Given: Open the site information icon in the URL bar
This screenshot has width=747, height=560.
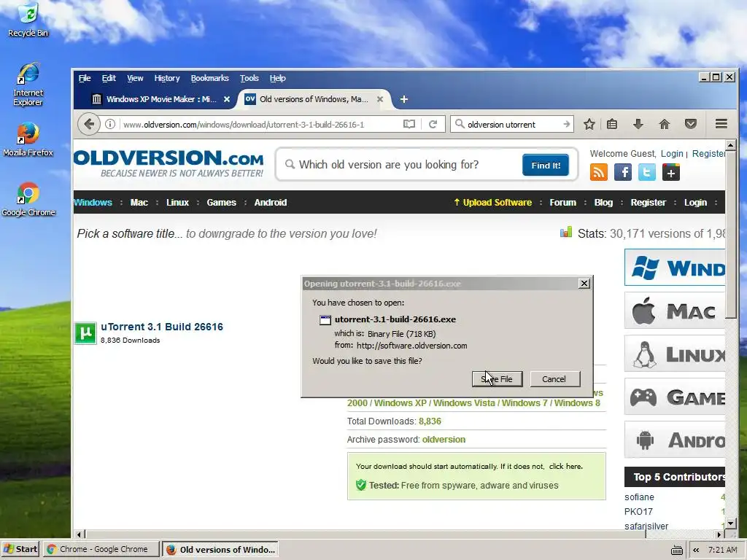Looking at the screenshot, I should click(110, 124).
